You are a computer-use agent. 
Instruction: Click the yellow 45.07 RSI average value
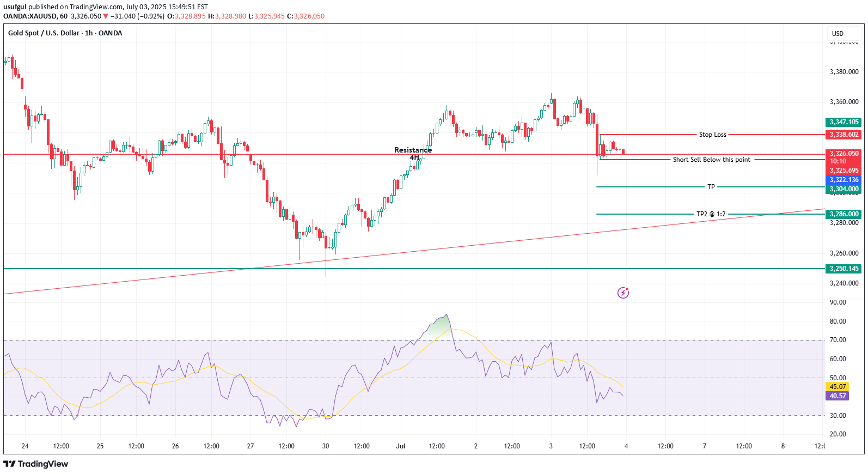coord(838,387)
